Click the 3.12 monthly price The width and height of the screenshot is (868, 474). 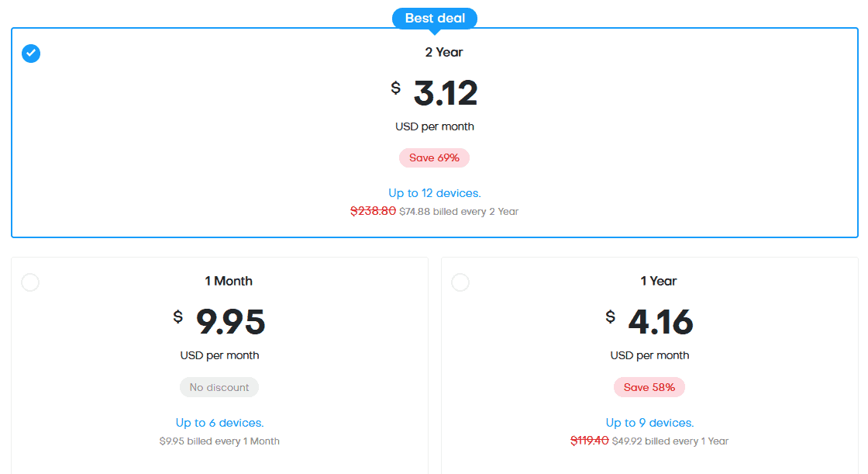(x=445, y=94)
